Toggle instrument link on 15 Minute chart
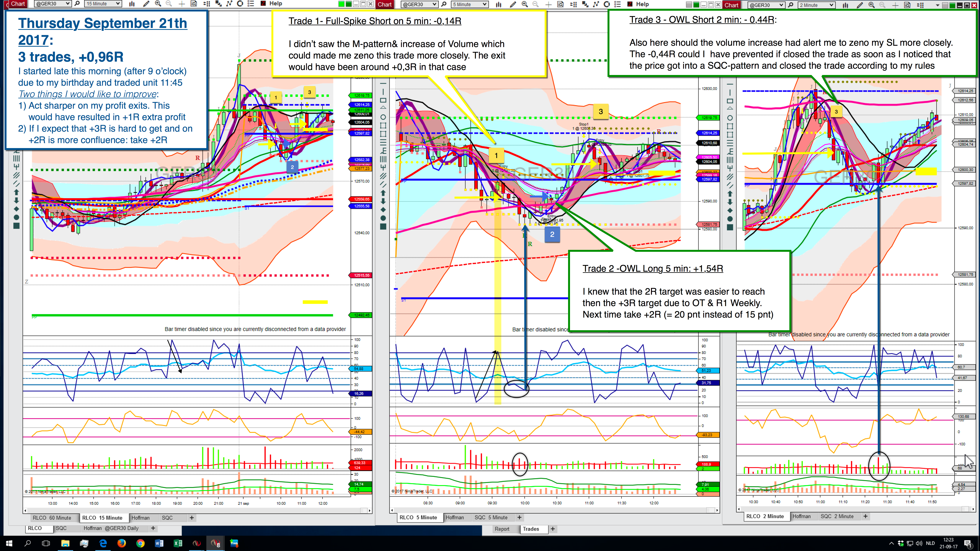 pyautogui.click(x=341, y=4)
